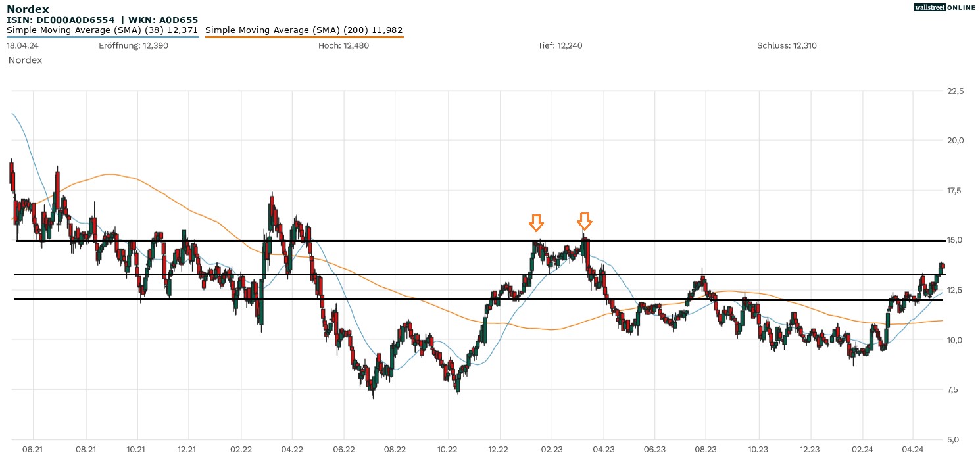Toggle the SMA (38) legend entry
Screen dimensions: 980x453
[x=103, y=30]
